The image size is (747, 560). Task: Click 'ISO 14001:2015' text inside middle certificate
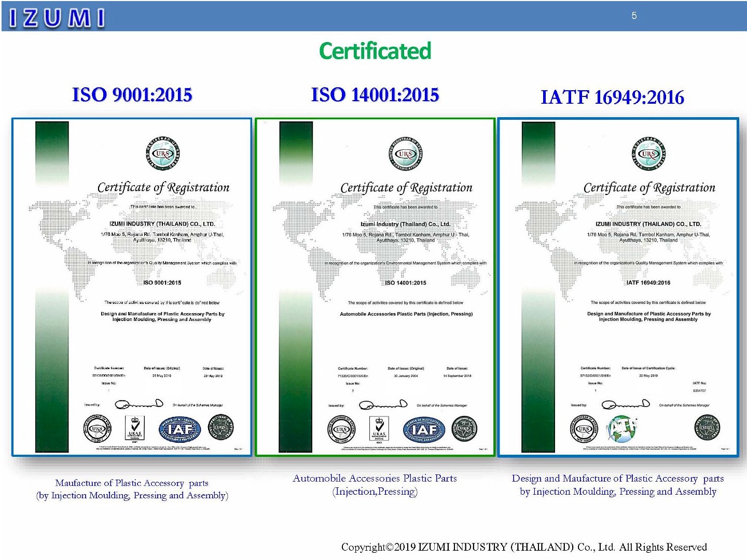click(x=406, y=283)
